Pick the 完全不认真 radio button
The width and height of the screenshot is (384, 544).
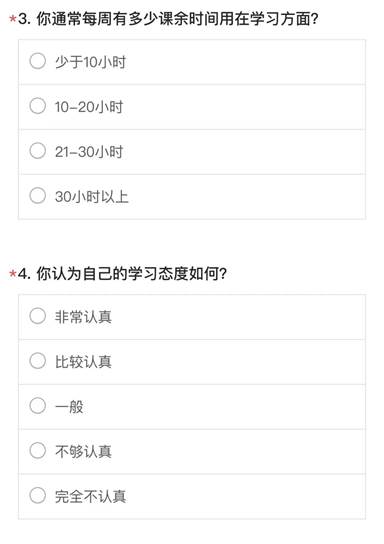click(37, 495)
